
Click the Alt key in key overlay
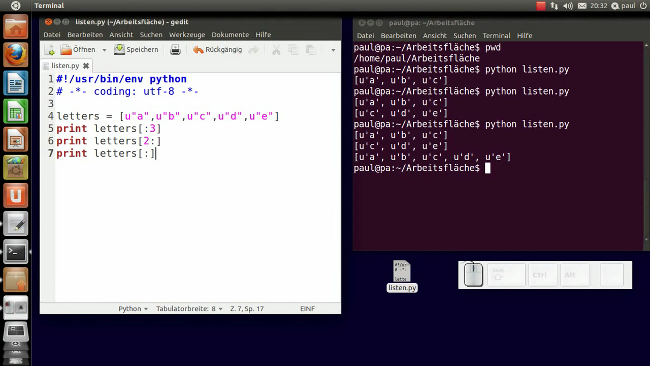(x=575, y=274)
